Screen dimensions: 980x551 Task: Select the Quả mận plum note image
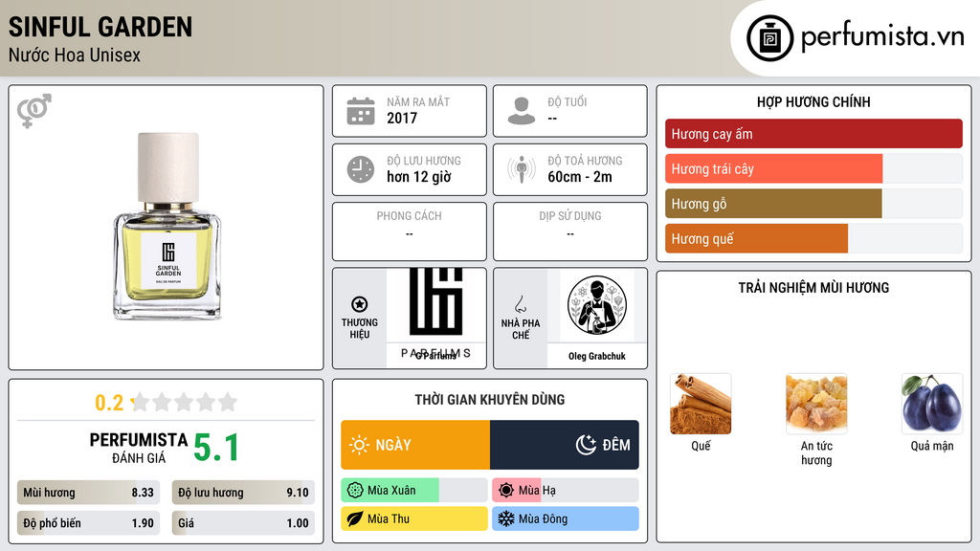click(x=932, y=404)
